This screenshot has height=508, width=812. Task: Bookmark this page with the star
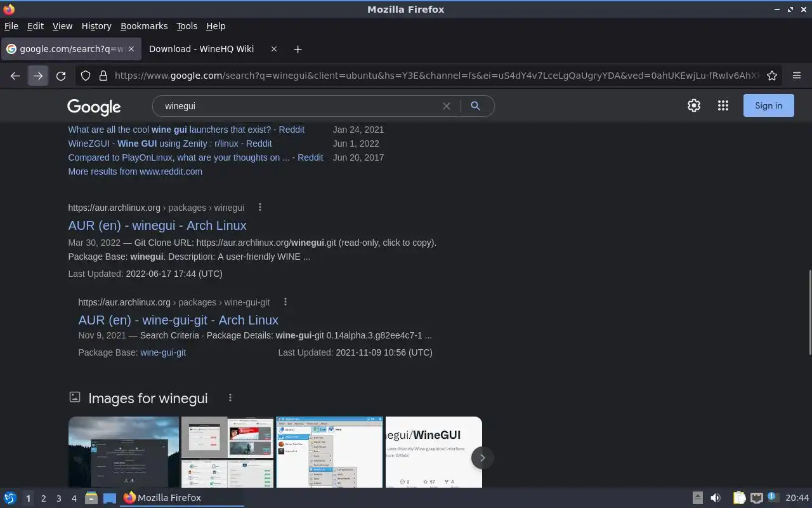772,76
